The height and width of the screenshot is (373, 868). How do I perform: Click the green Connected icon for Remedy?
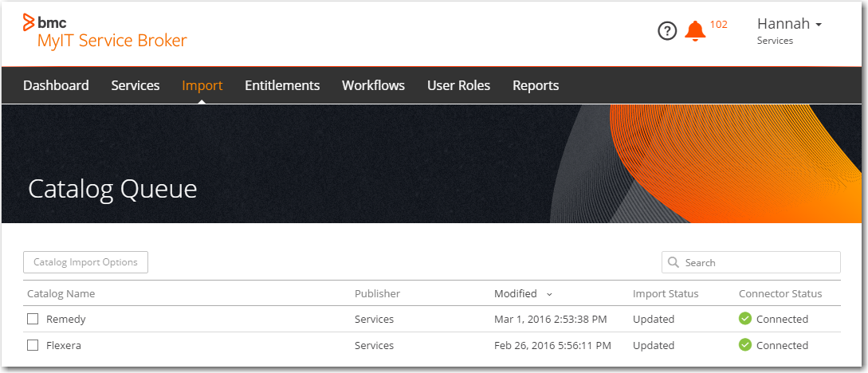(x=745, y=319)
